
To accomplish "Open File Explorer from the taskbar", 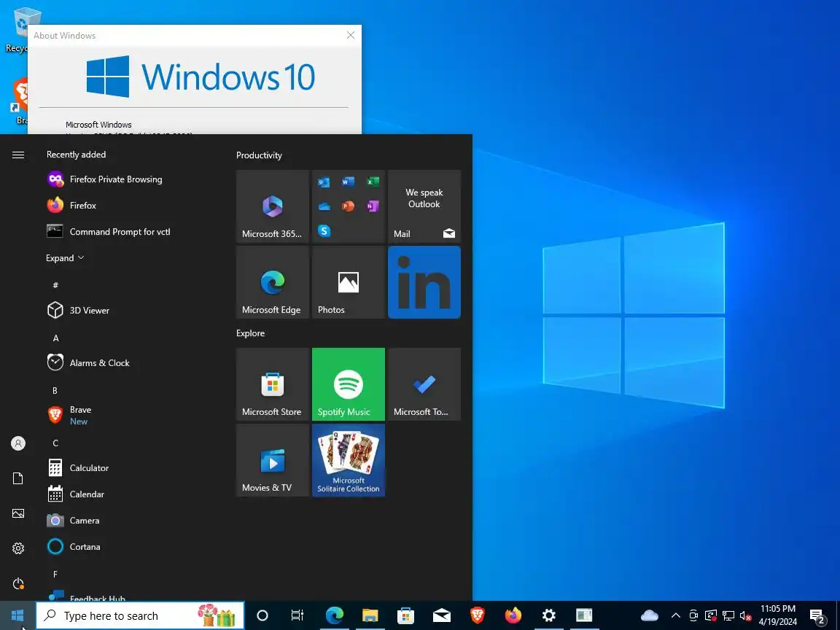I will click(370, 615).
